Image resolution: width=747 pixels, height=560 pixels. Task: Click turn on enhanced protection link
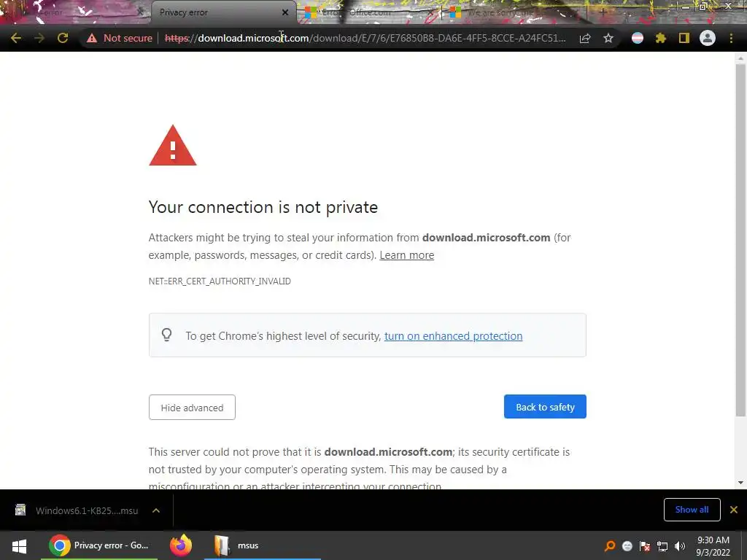453,336
